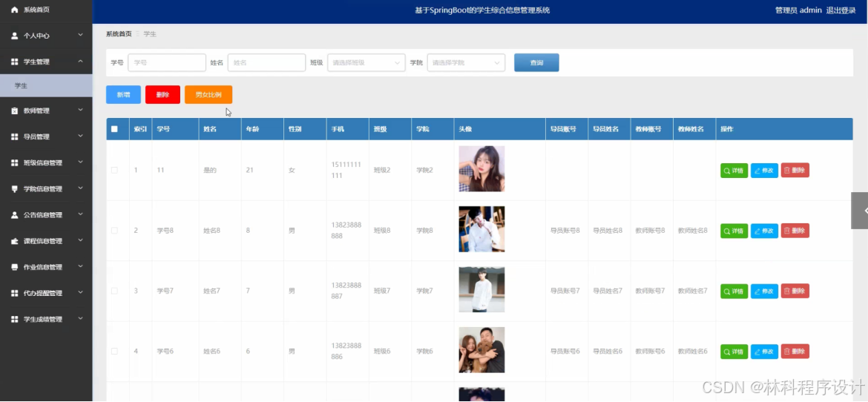868x402 pixels.
Task: Expand the 代办提醒管理 menu chevron
Action: [x=80, y=293]
